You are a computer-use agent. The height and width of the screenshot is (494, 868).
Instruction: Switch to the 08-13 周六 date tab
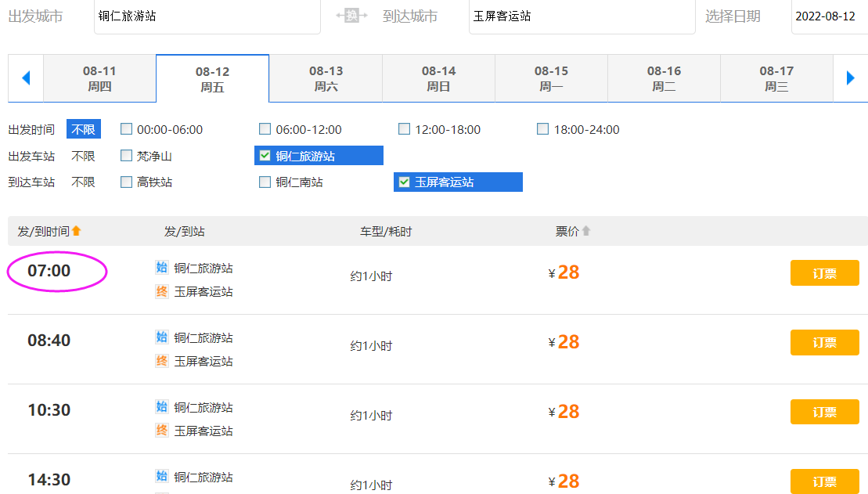[x=326, y=78]
